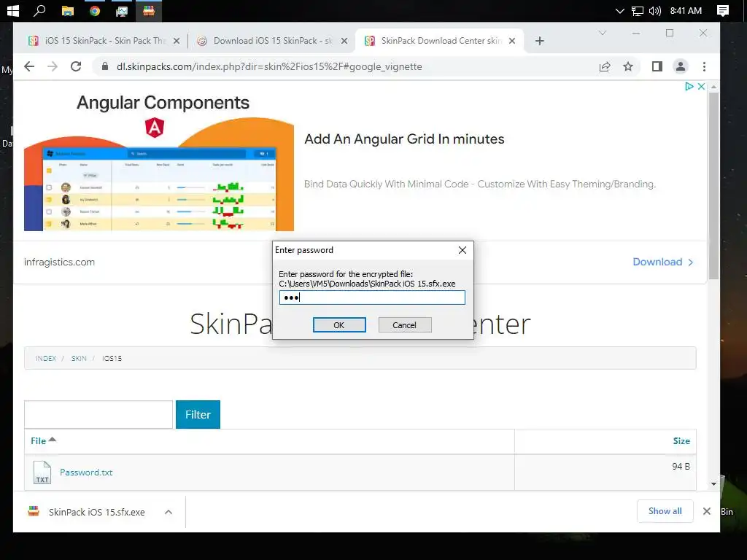Open Chrome from the taskbar
Viewport: 747px width, 560px height.
[x=94, y=11]
